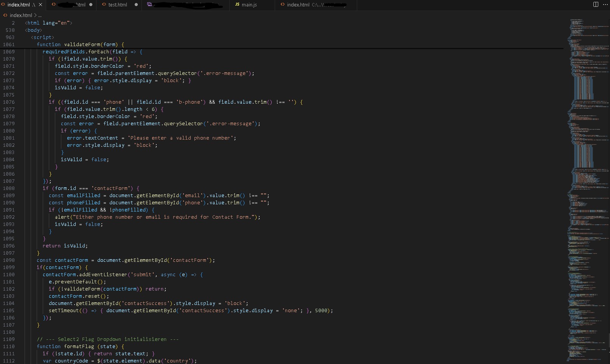Click line number 1069 in the gutter

click(9, 51)
